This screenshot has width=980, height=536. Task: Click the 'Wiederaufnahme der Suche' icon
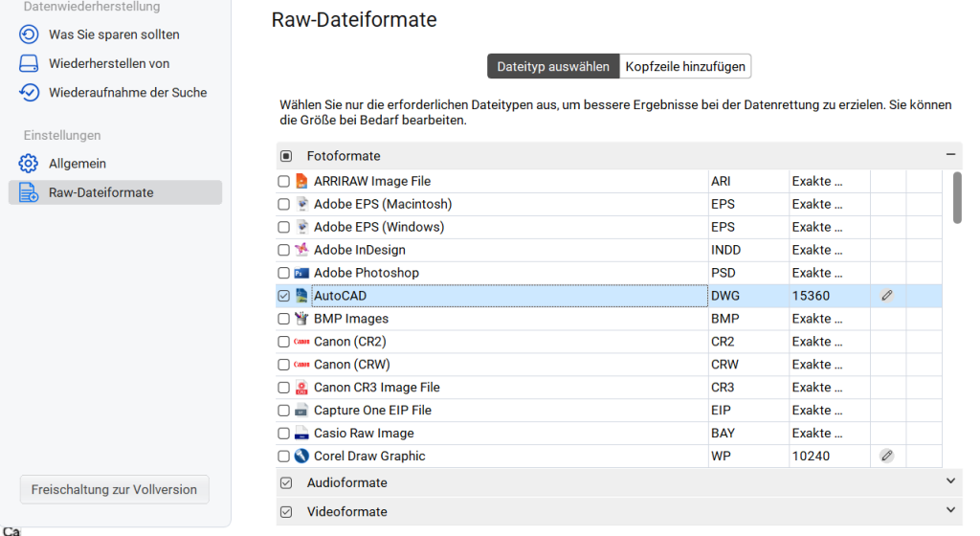(29, 93)
